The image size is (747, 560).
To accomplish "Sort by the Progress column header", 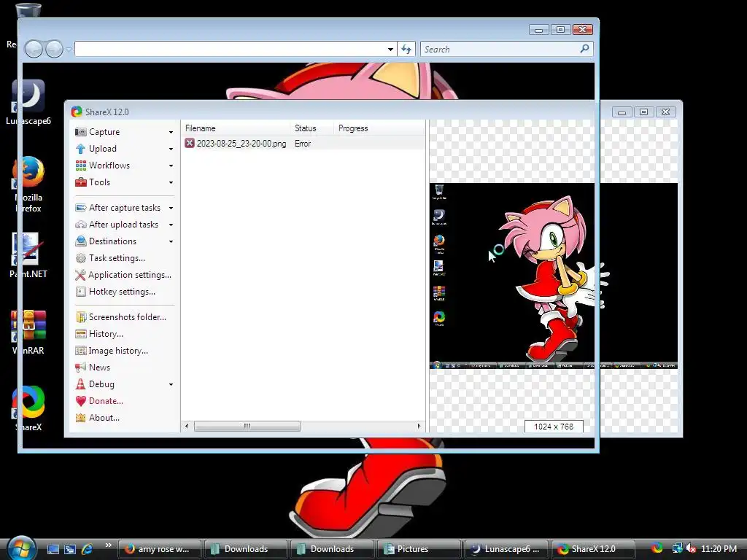I will (379, 128).
